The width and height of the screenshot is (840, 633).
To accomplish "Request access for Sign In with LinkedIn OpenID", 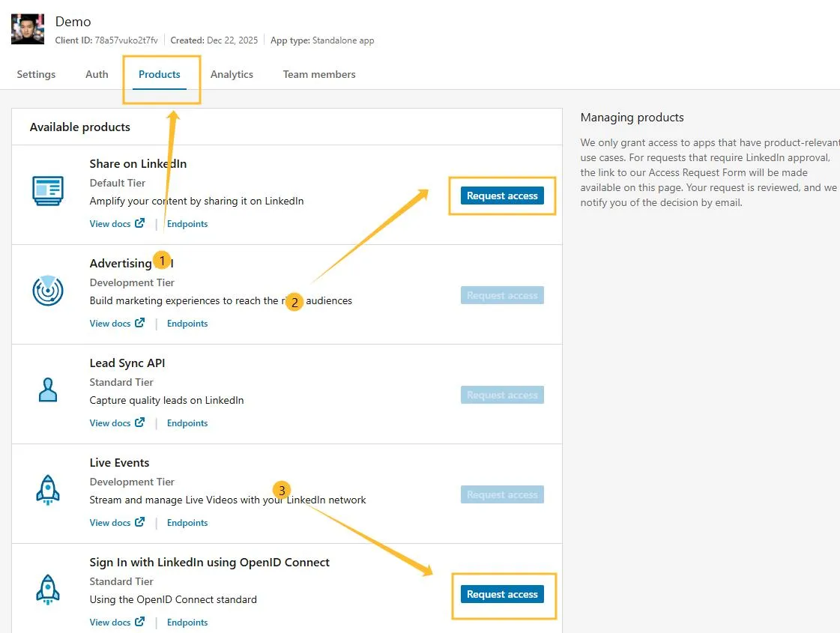I will point(502,594).
